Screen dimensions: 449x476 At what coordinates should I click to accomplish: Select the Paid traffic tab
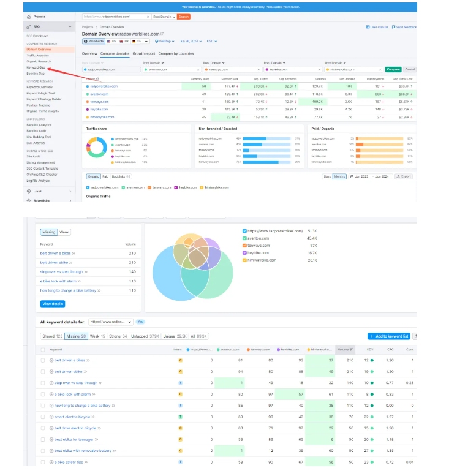(x=105, y=176)
